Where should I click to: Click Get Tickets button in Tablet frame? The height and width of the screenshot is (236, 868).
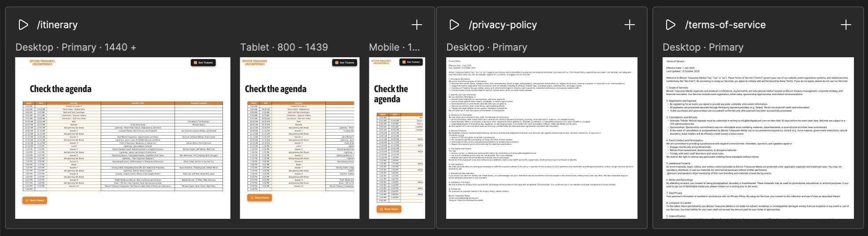click(344, 63)
